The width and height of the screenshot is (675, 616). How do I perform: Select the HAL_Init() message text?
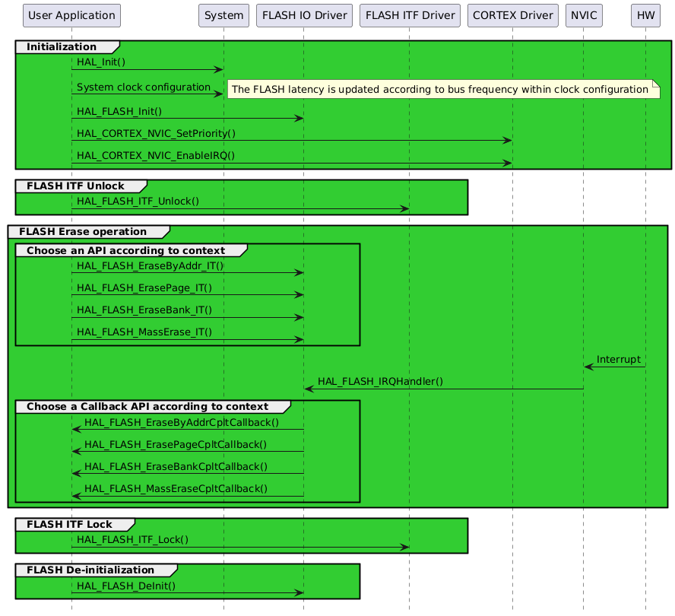pyautogui.click(x=101, y=62)
